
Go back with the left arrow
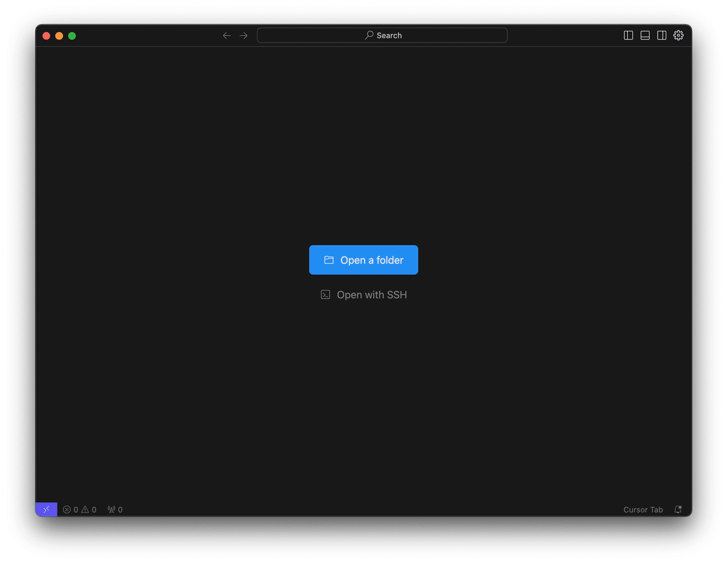(x=227, y=35)
